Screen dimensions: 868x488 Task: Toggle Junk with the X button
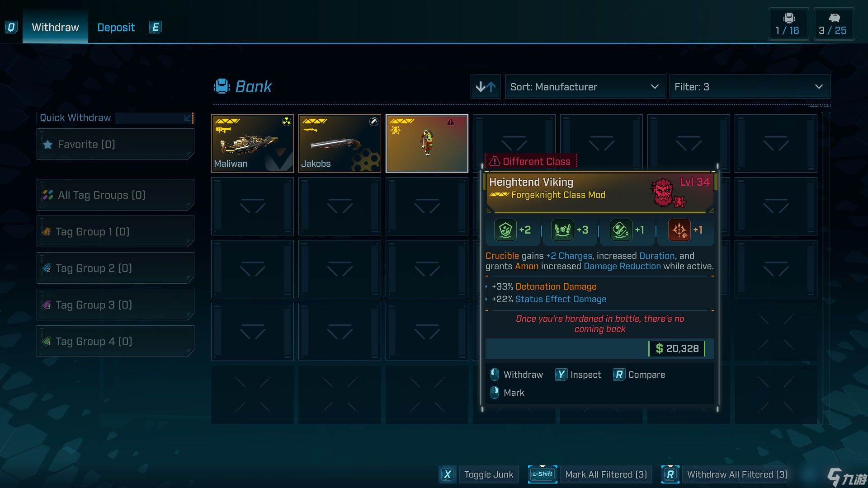pos(447,474)
